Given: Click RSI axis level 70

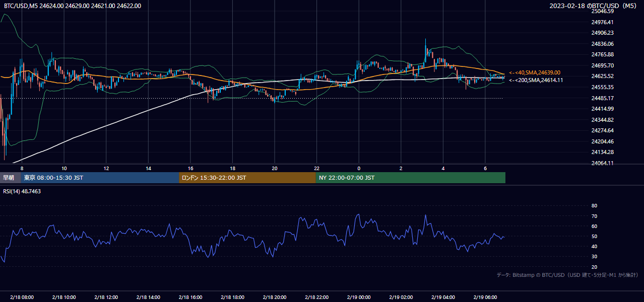Looking at the screenshot, I should point(594,216).
